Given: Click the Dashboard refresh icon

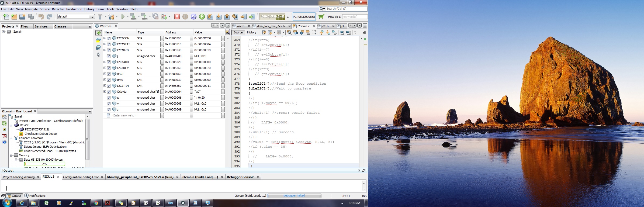Looking at the screenshot, I should click(4, 123).
